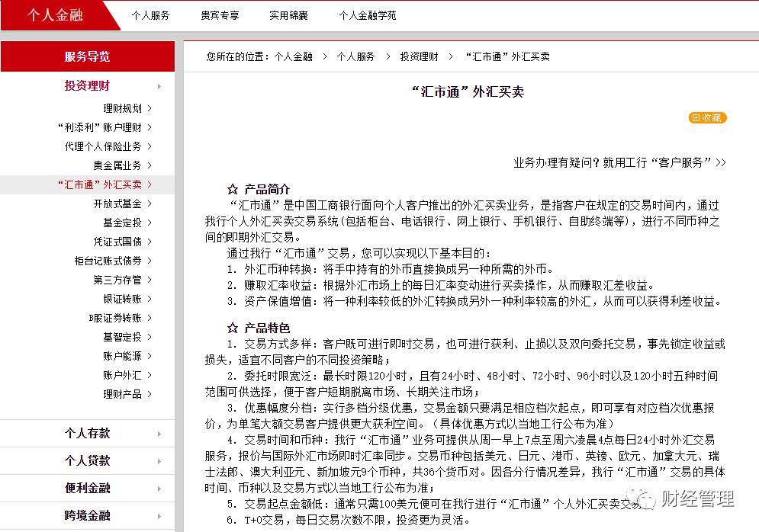
Task: Click the chevron beside 第三方存管
Action: click(150, 280)
